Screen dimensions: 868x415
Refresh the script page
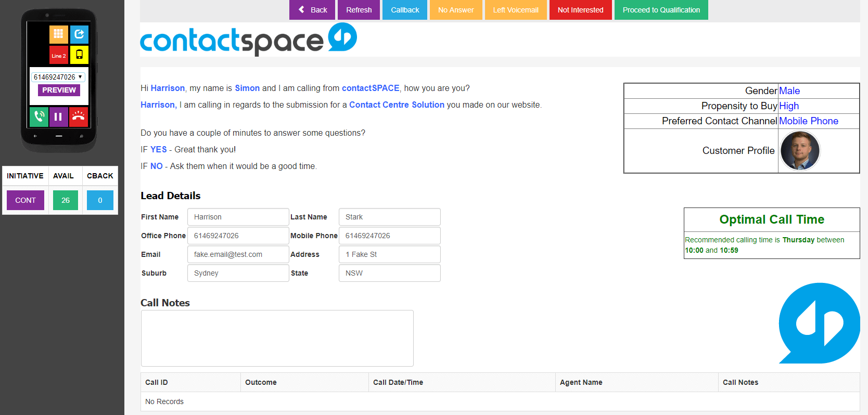click(359, 10)
